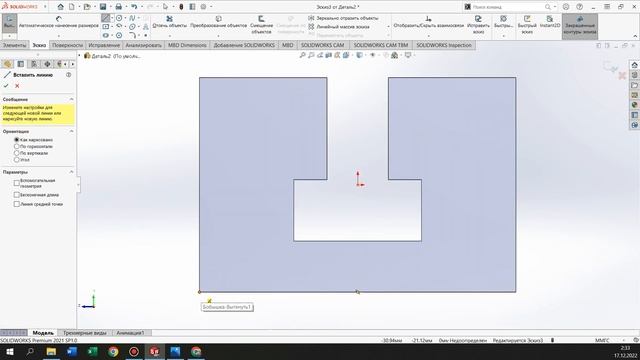Expand the Деталь2 flyout tree
This screenshot has width=640, height=360.
(80, 56)
